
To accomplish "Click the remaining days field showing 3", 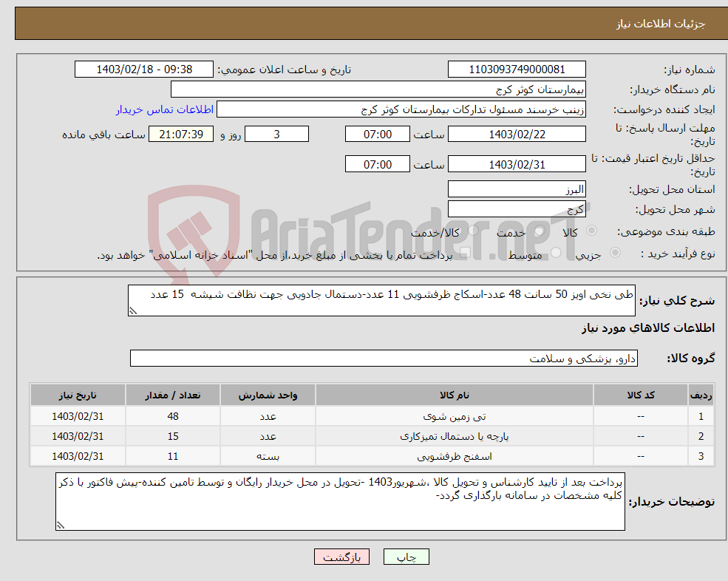I will click(x=276, y=135).
